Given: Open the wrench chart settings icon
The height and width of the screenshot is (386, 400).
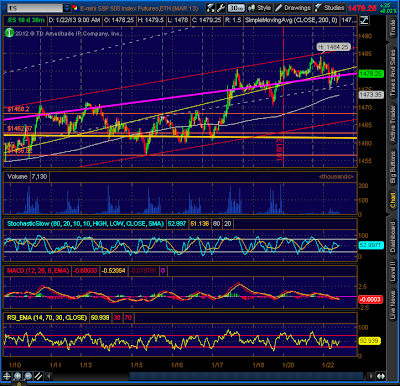Looking at the screenshot, I should tap(221, 8).
